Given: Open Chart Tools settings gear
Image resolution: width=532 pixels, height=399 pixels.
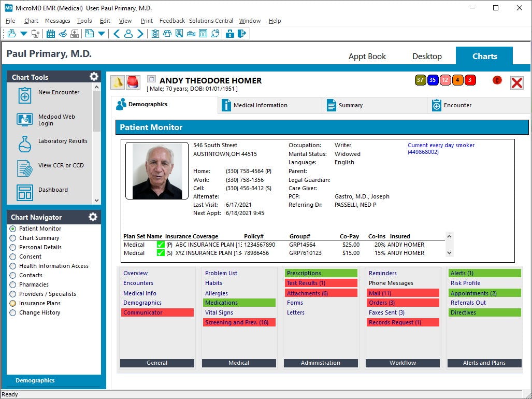Looking at the screenshot, I should [94, 77].
